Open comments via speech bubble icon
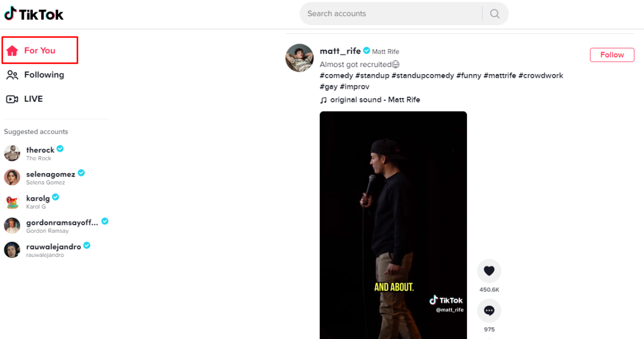 (x=489, y=311)
